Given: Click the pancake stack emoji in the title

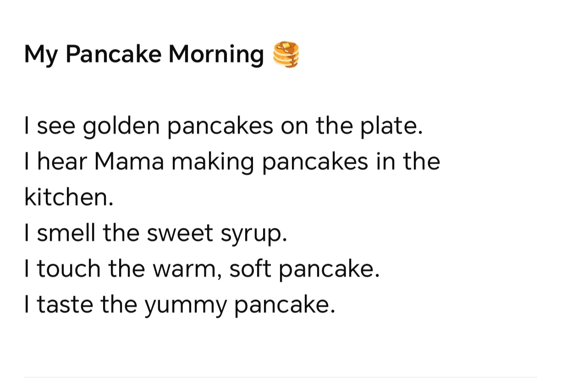Looking at the screenshot, I should pyautogui.click(x=286, y=55).
